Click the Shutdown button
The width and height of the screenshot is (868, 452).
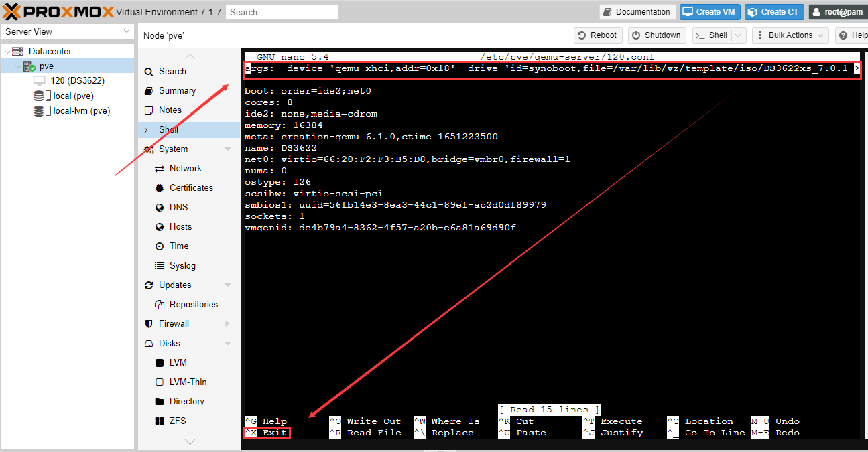tap(657, 35)
